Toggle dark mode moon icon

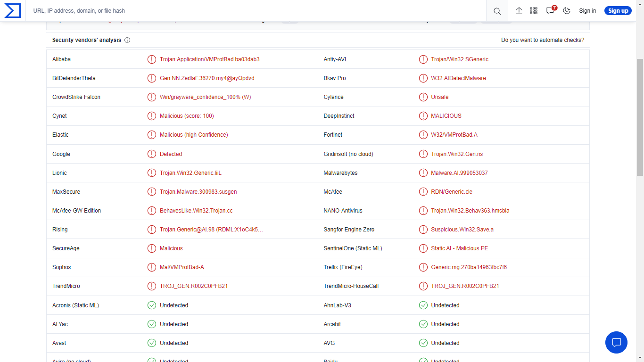pyautogui.click(x=567, y=11)
